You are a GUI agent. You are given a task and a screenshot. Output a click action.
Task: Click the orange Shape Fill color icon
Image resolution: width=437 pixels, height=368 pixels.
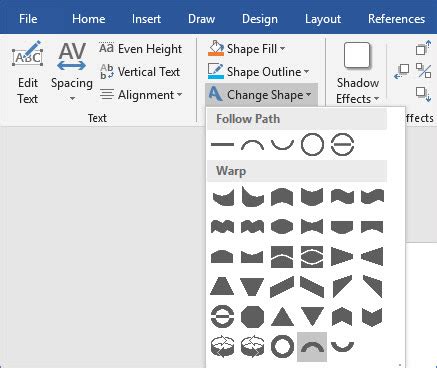click(x=216, y=49)
